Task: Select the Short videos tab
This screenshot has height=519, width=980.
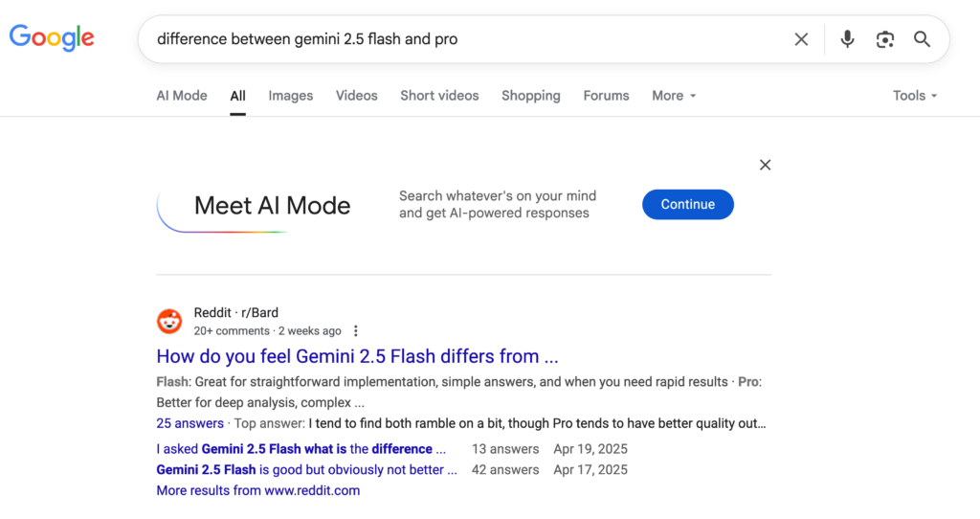Action: click(439, 96)
